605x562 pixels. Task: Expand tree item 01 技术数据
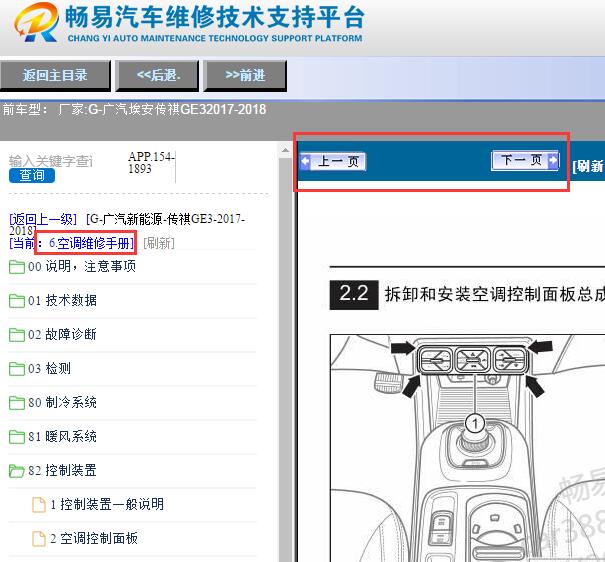click(62, 300)
